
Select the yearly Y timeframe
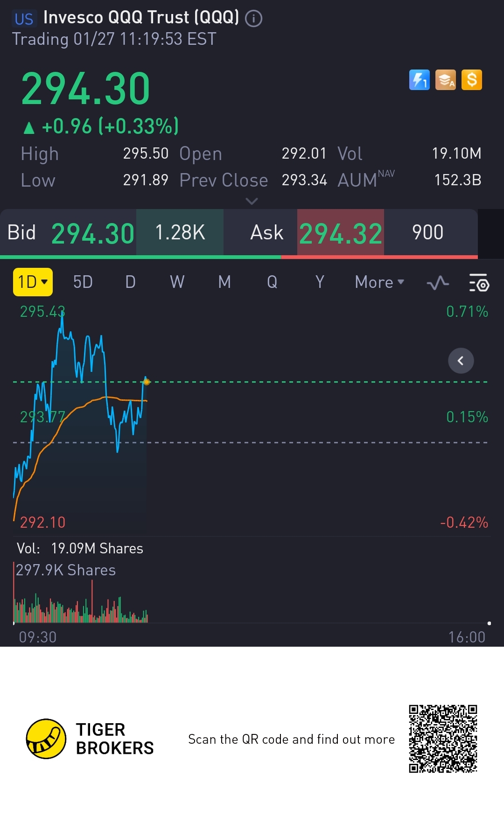pyautogui.click(x=320, y=282)
